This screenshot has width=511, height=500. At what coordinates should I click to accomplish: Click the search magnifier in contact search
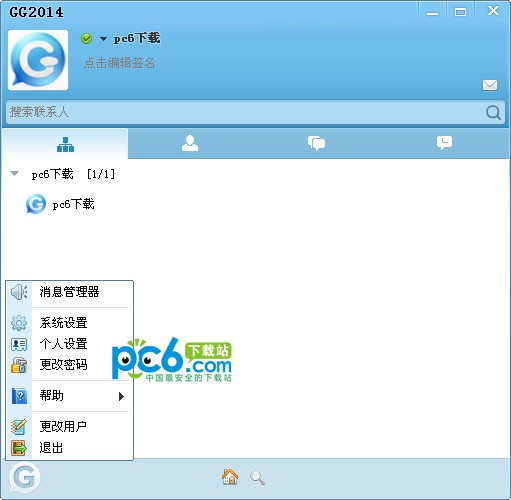pos(493,113)
